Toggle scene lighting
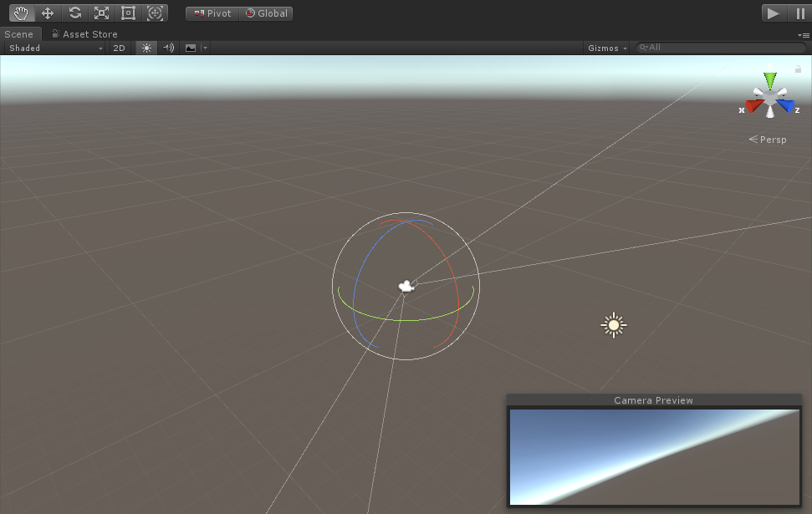 pyautogui.click(x=146, y=48)
